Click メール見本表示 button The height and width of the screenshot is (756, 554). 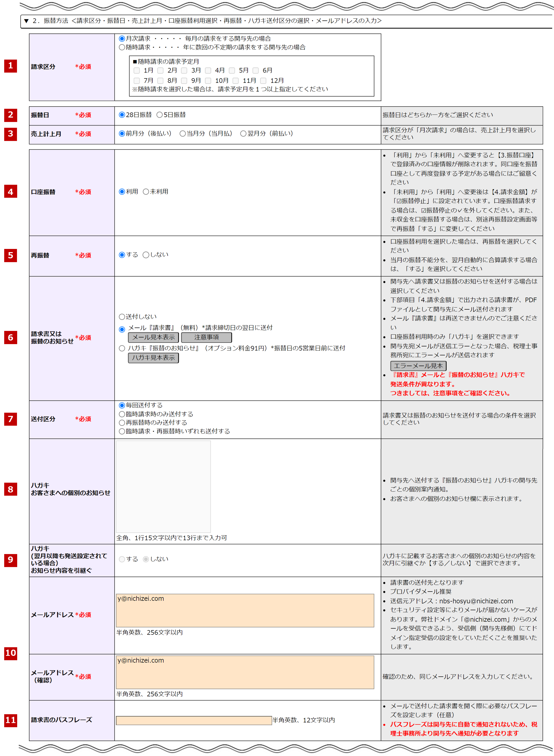153,337
